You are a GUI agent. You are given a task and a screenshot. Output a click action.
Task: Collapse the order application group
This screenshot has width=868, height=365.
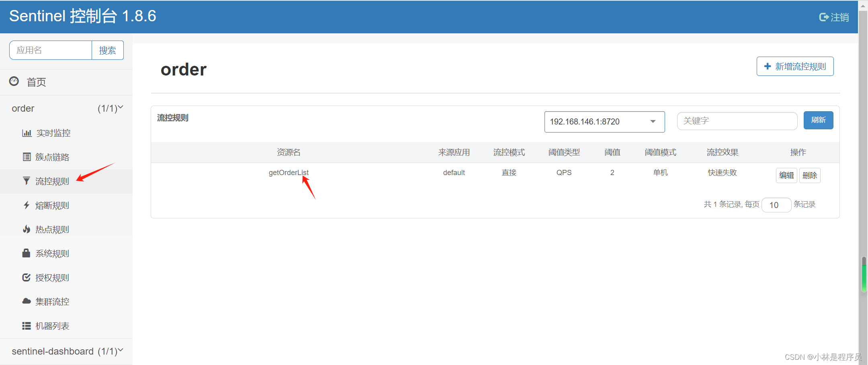(66, 108)
